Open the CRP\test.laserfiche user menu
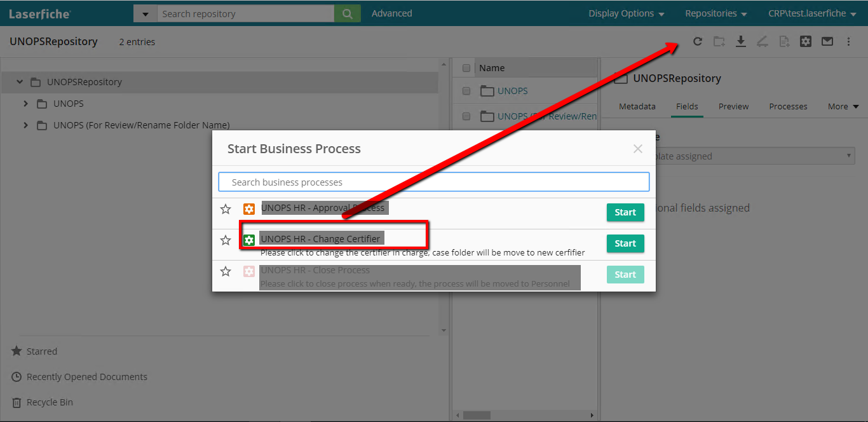868x422 pixels. click(x=812, y=13)
